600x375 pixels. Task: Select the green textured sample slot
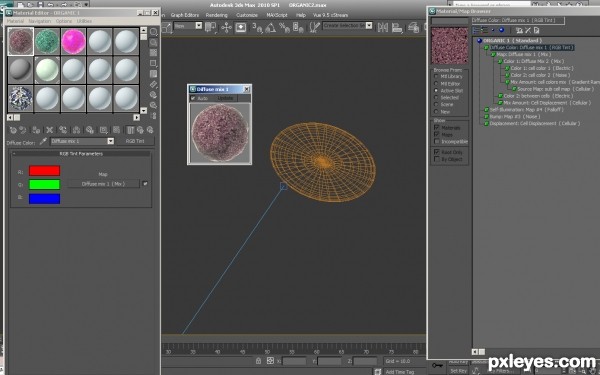pos(47,41)
